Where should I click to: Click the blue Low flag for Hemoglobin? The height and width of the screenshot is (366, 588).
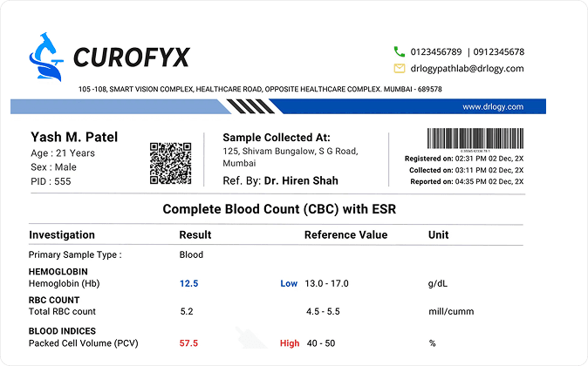tap(289, 284)
